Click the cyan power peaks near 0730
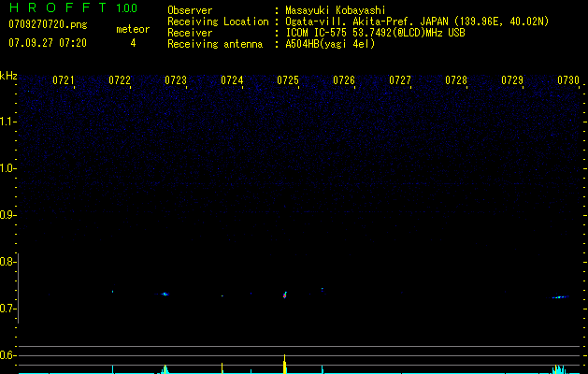Viewport: 588px width, 374px height. coord(559,369)
